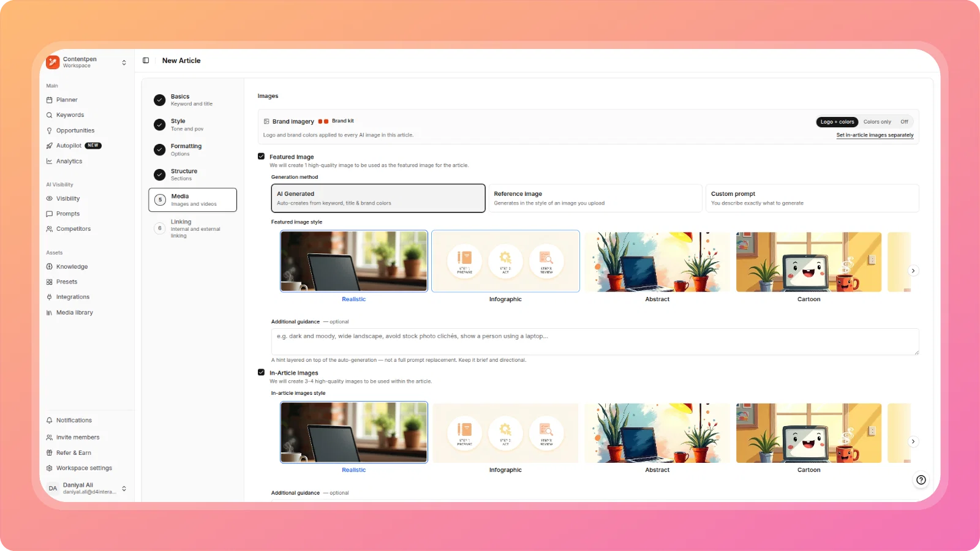Select Cartoon in-article images style thumbnail

(x=809, y=433)
